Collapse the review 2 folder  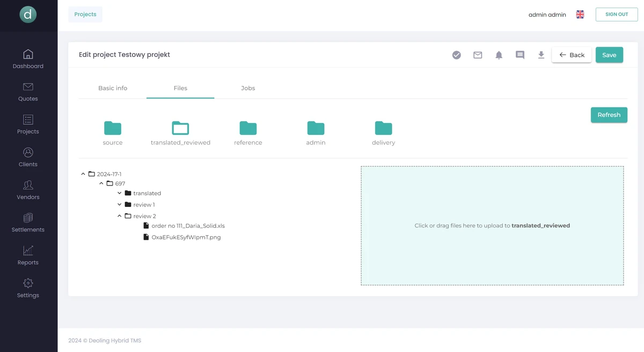tap(120, 216)
